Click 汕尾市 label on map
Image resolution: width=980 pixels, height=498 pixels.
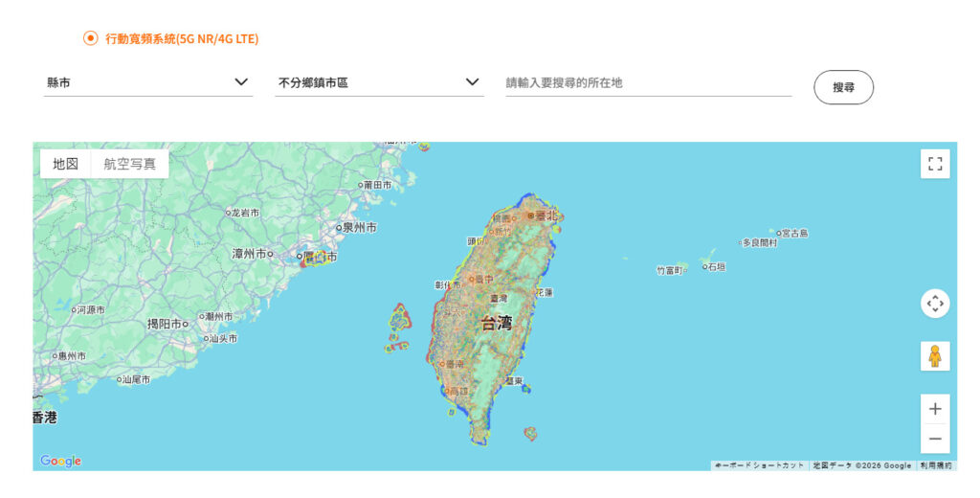point(137,379)
